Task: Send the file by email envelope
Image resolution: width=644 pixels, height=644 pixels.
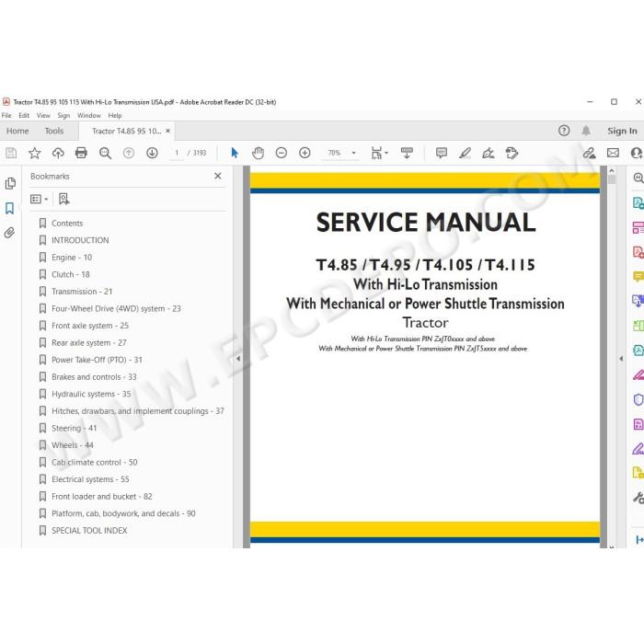Action: 613,154
